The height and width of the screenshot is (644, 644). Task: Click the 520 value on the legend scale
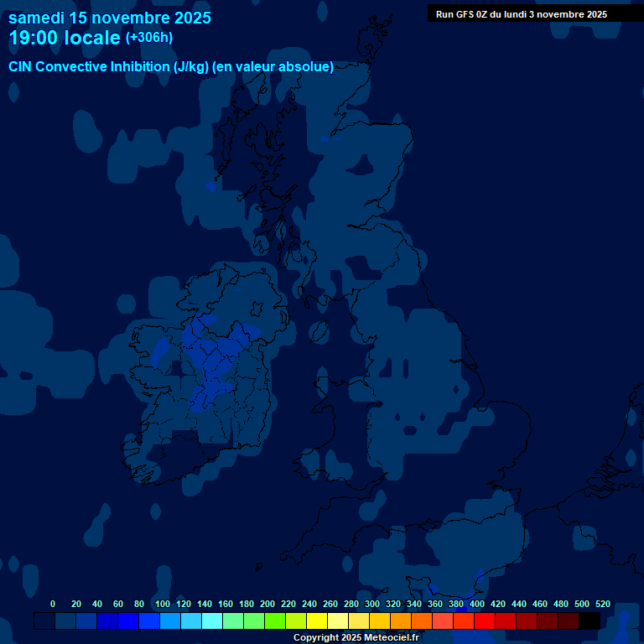602,604
